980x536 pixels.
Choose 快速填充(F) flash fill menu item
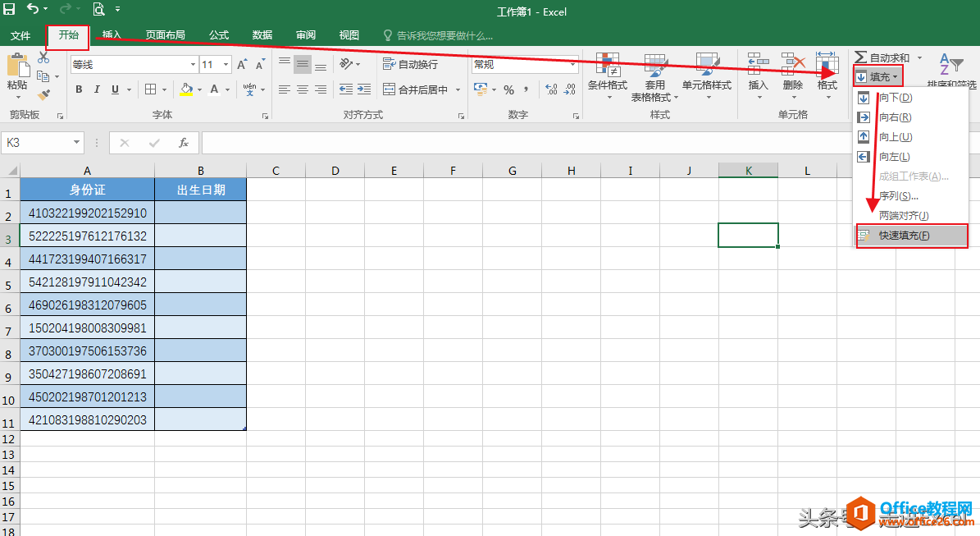coord(912,235)
